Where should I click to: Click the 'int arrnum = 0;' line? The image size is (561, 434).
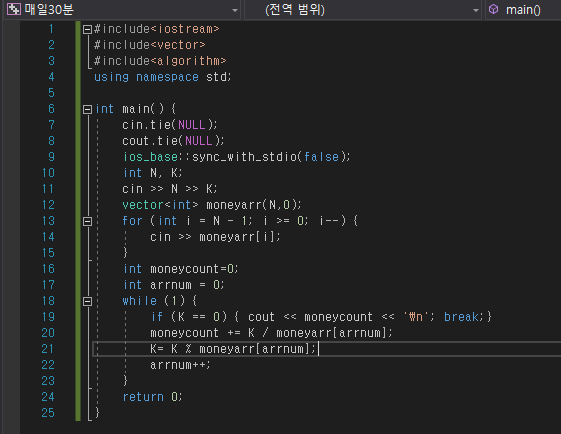coord(174,285)
